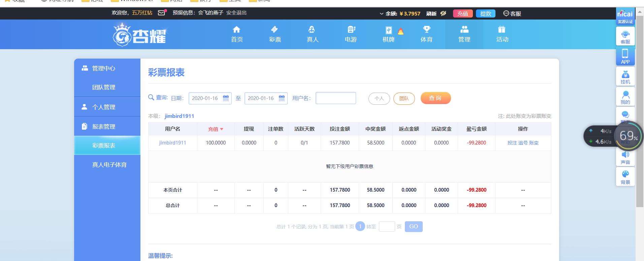Open the 挂机 sidebar icon

[x=625, y=76]
